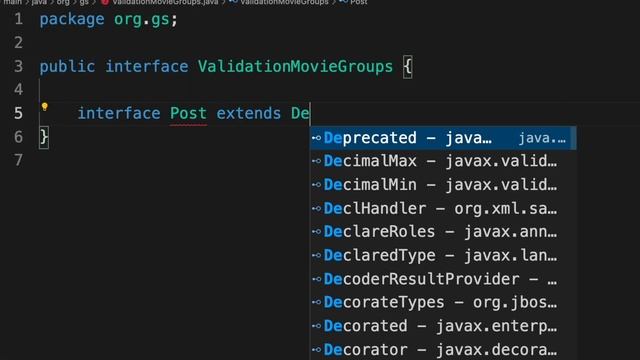Click the interface icon beside DecoderResultProvider
This screenshot has width=640, height=360.
coord(317,279)
